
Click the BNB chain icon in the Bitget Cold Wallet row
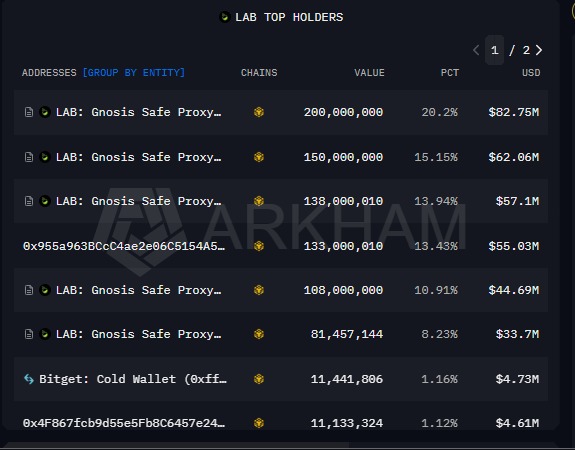pyautogui.click(x=259, y=379)
